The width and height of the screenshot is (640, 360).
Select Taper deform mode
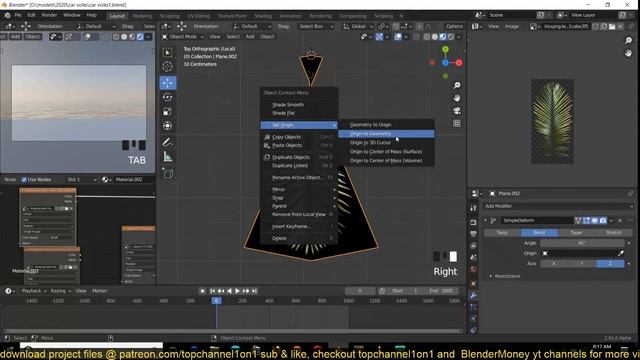point(576,233)
